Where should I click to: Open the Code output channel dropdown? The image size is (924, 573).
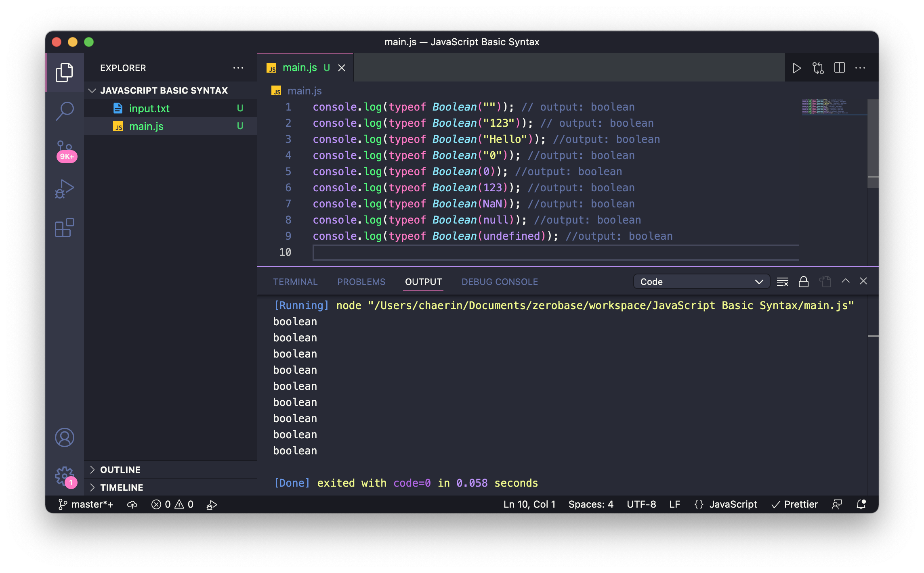701,282
